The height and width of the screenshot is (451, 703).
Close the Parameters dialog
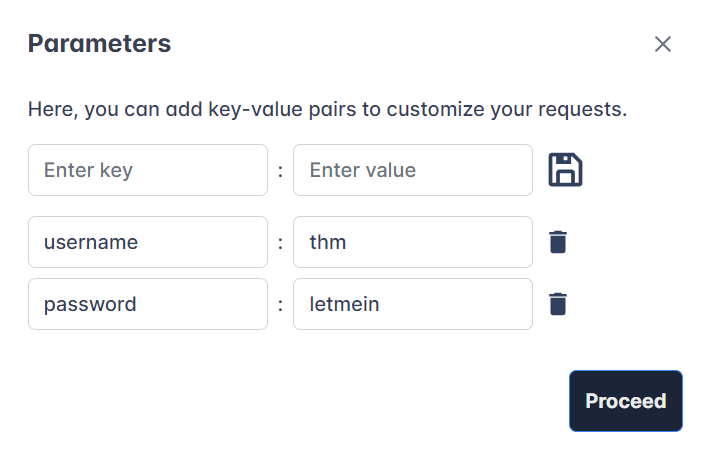[662, 44]
